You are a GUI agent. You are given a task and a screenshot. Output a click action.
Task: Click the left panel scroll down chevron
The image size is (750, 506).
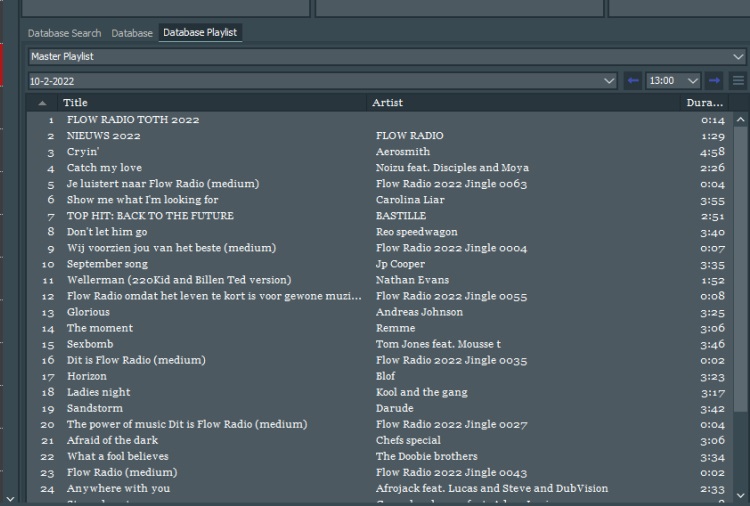click(x=10, y=497)
